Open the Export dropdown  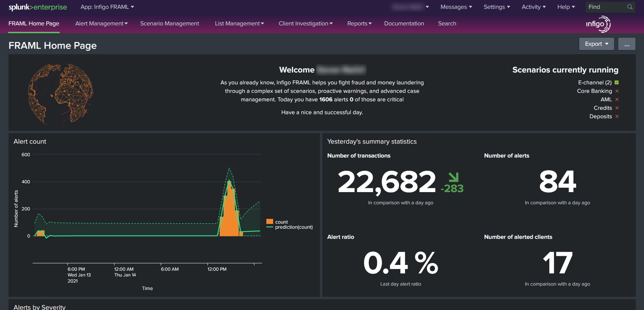(x=596, y=44)
